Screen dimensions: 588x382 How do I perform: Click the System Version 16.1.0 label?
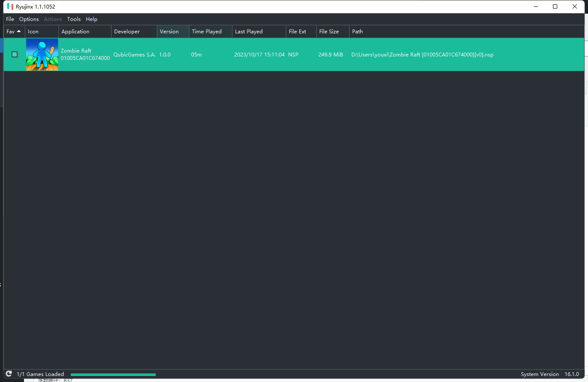pyautogui.click(x=550, y=374)
